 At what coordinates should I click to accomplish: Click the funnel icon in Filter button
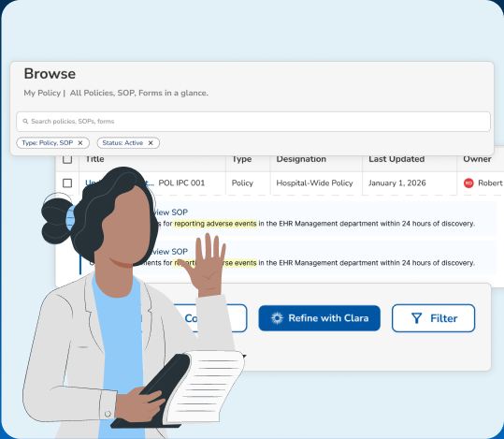coord(417,318)
